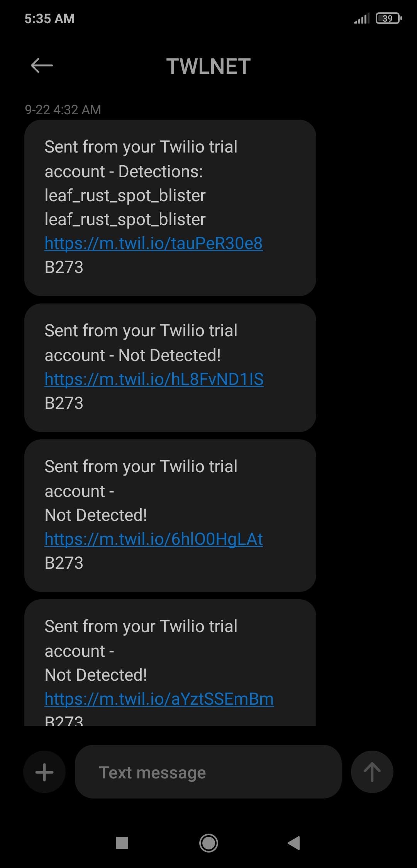Open the aYztSSEmBm Twilio link
Image resolution: width=417 pixels, height=868 pixels.
[x=159, y=699]
